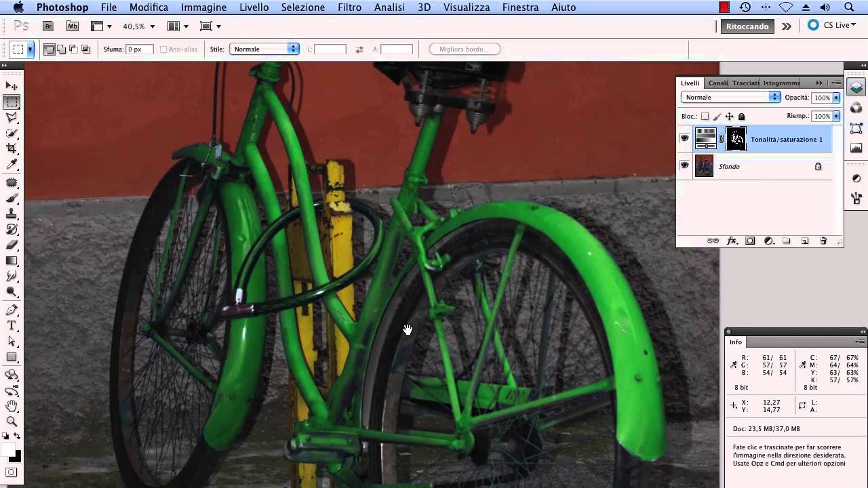Select the Path Selection tool
Viewport: 868px width, 488px height.
[x=12, y=341]
